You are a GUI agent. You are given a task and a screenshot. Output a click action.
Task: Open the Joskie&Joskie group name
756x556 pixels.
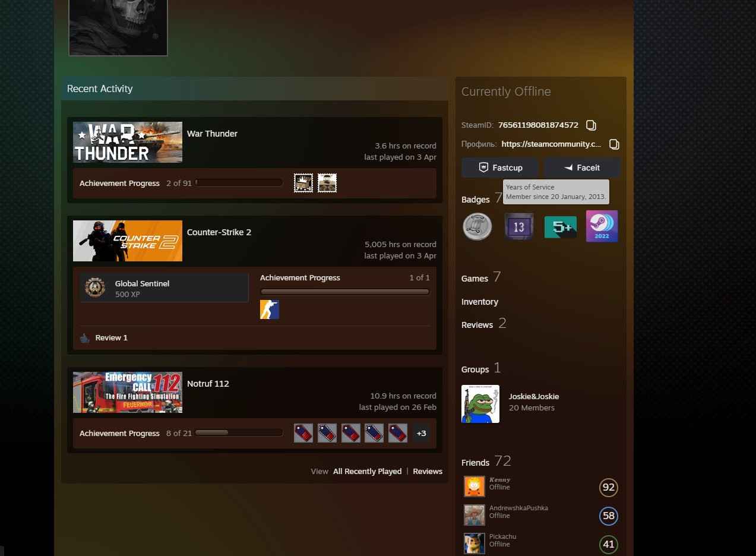pos(534,396)
